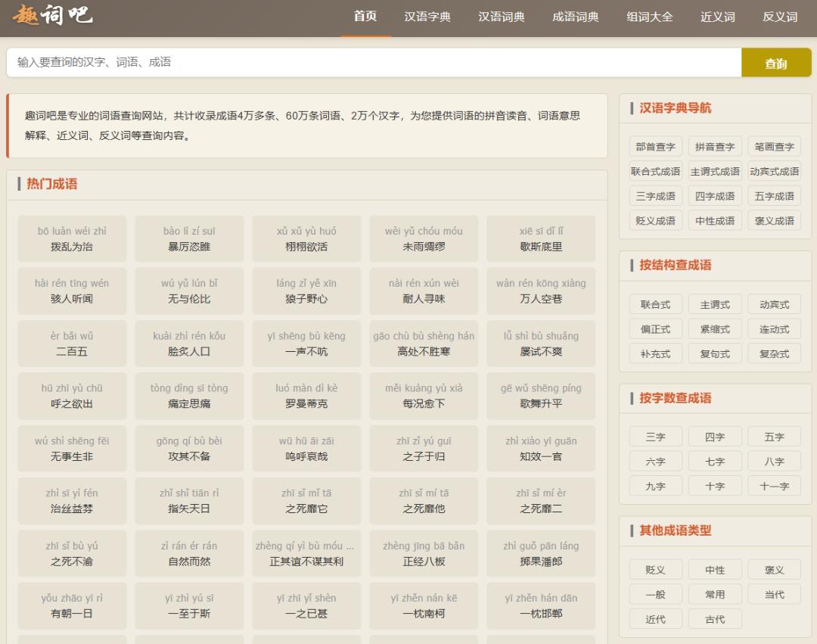
Task: Open the idiom 攻其不备
Action: 189,449
